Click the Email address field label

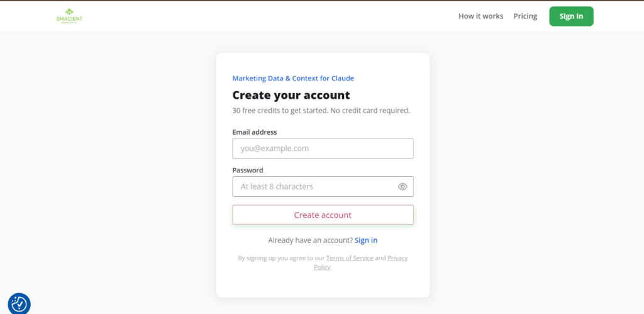[x=255, y=132]
